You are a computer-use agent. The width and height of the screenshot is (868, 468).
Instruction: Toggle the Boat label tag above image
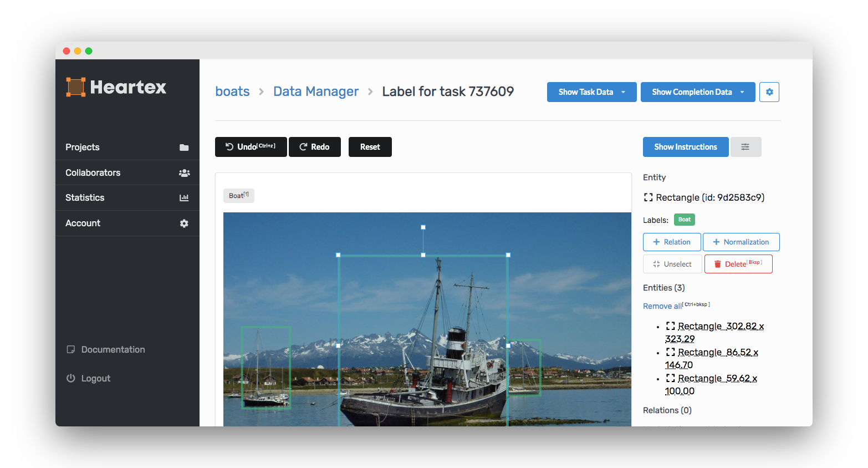[x=239, y=196]
